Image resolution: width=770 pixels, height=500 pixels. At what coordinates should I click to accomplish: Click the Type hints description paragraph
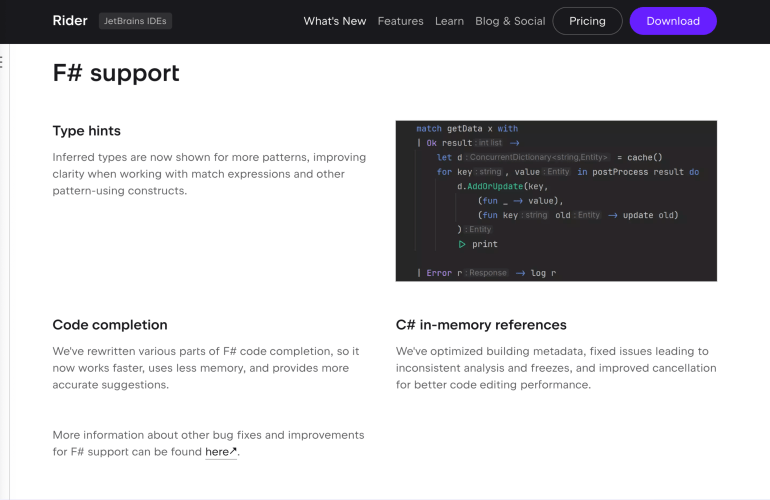tap(209, 174)
